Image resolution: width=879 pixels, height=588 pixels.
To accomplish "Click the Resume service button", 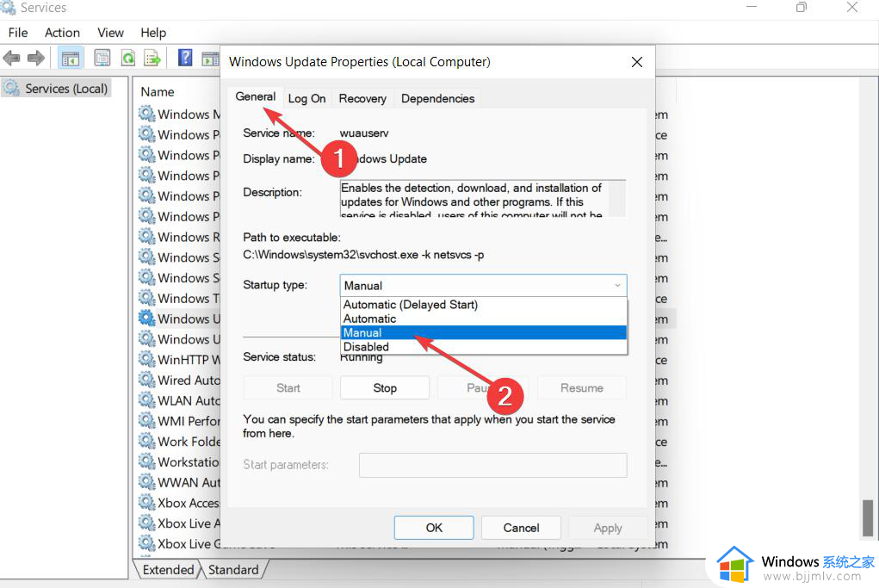I will (x=582, y=388).
